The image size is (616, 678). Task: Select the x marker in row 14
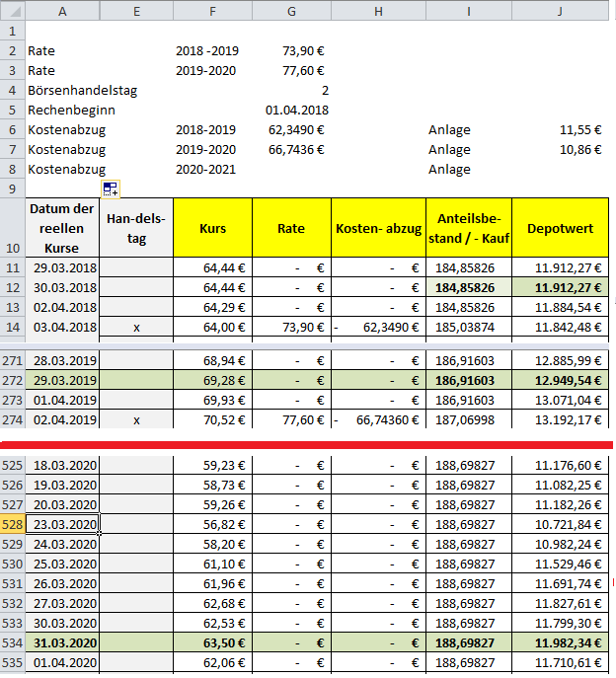(x=136, y=328)
